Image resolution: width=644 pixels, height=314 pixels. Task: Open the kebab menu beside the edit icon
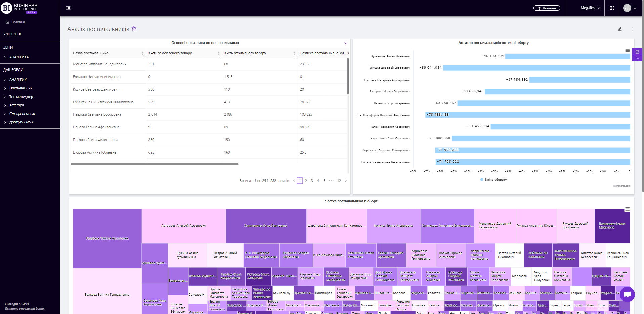[633, 29]
